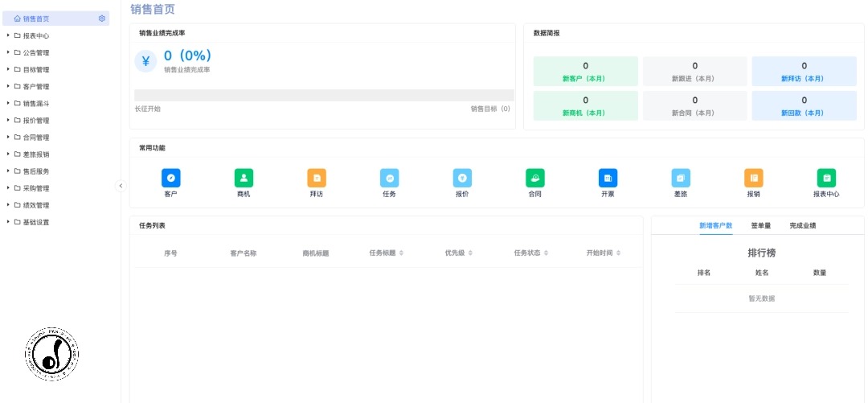
Task: Open the 开票 shortcut icon
Action: [608, 179]
